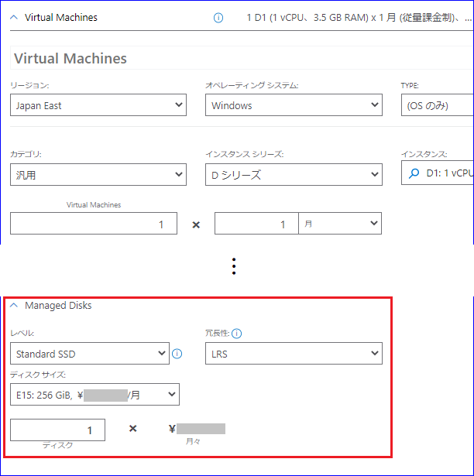Click the info icon next to 冗長性 label

(x=236, y=334)
